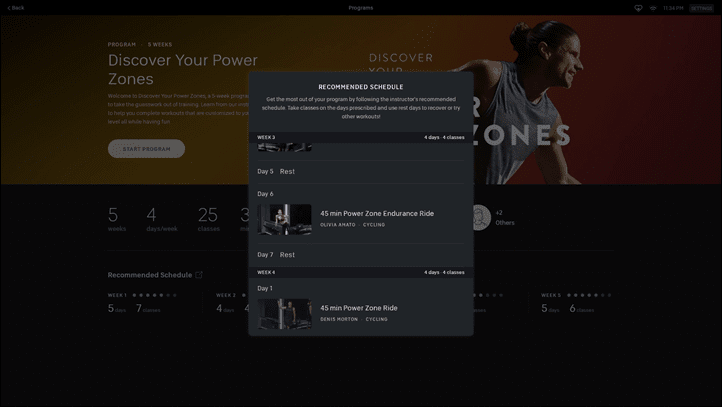Click the Day 5 Rest row
Screen dimensions: 722x407
pyautogui.click(x=361, y=171)
